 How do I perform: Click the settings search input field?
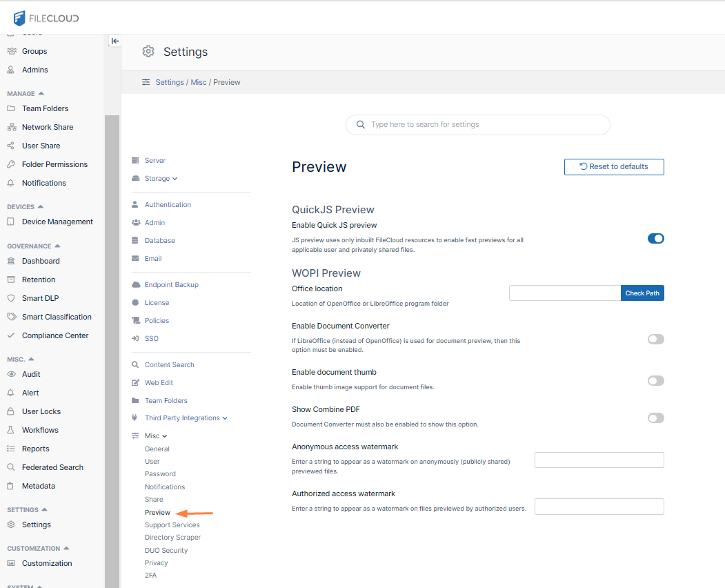(x=483, y=125)
